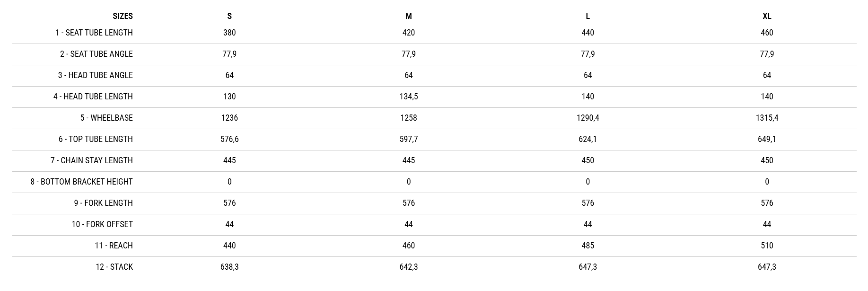Click the Head Tube Length row label
The width and height of the screenshot is (868, 291).
coord(93,97)
